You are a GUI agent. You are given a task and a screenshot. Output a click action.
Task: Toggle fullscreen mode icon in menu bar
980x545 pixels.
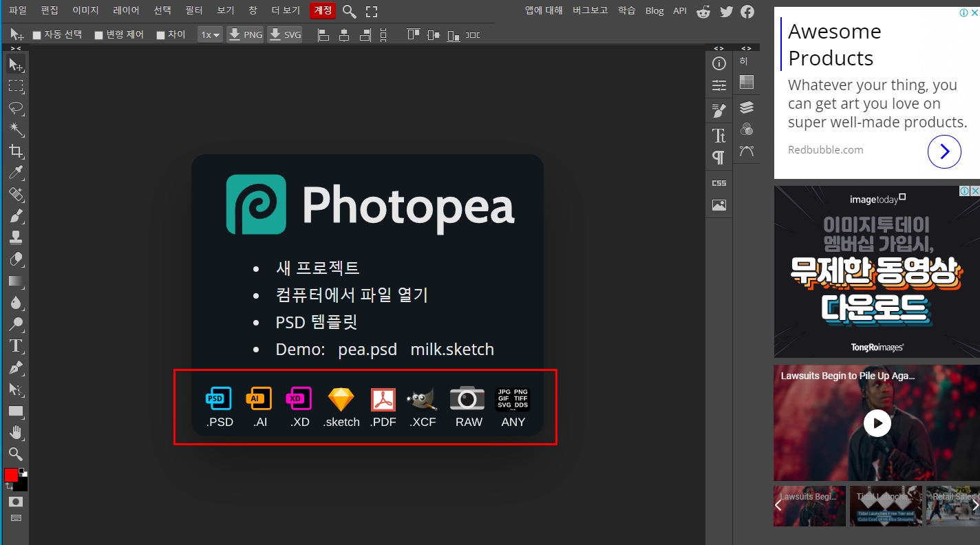(372, 11)
